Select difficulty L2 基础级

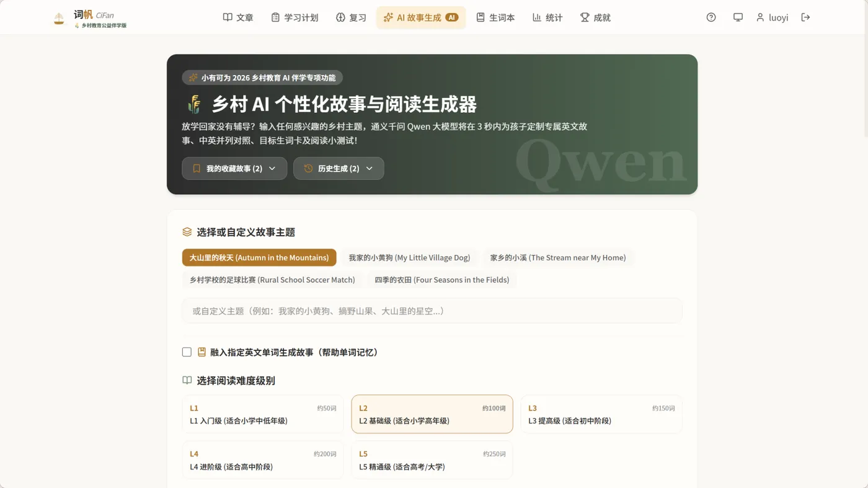[432, 414]
